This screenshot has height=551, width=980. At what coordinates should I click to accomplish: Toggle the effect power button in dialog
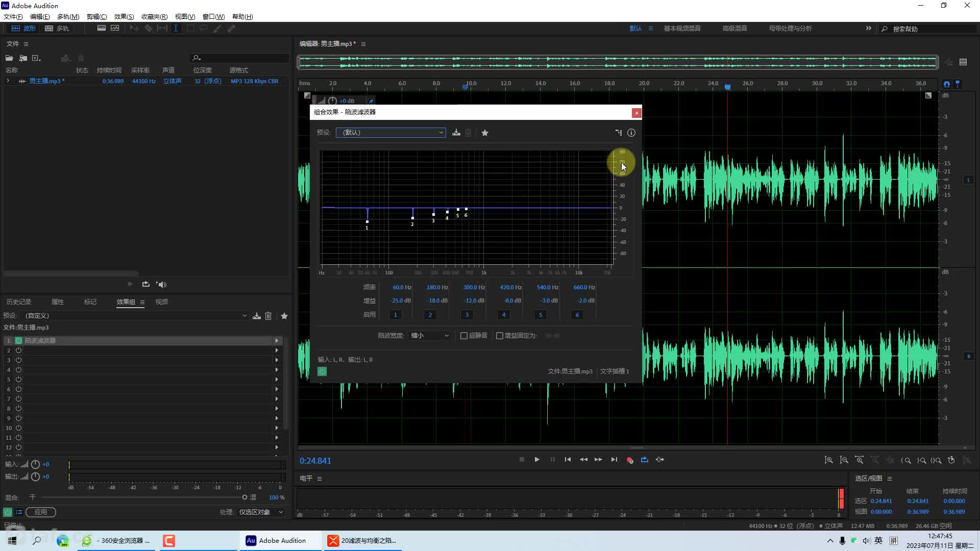click(x=322, y=371)
